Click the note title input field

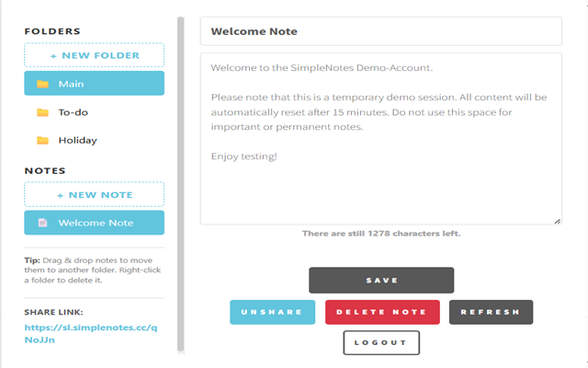pos(380,31)
